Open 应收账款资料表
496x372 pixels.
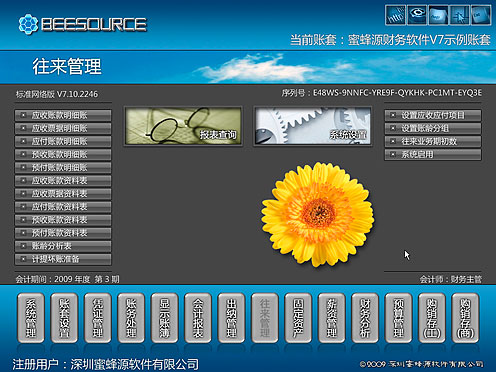point(63,181)
